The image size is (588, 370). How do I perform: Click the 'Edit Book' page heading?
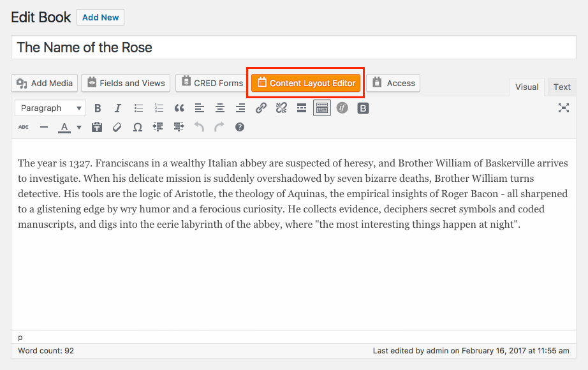[x=41, y=17]
